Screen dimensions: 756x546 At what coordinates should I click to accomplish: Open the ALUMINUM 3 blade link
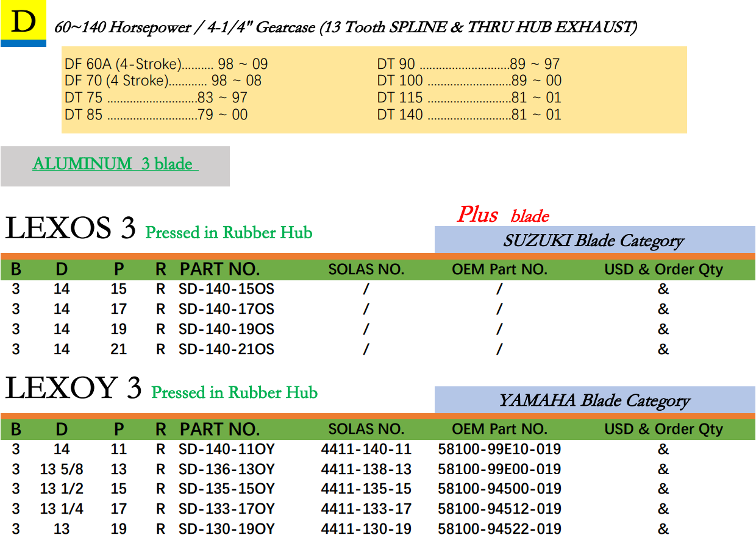coord(115,164)
